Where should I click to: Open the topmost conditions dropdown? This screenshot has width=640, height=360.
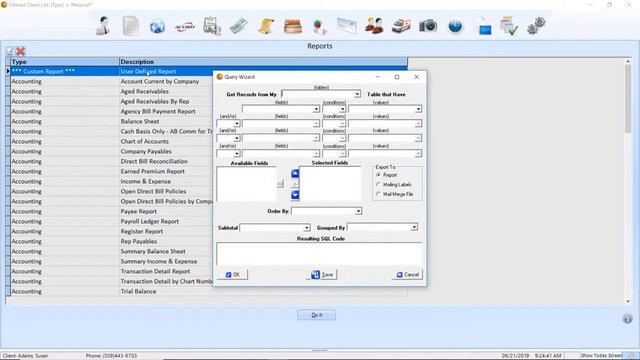342,109
